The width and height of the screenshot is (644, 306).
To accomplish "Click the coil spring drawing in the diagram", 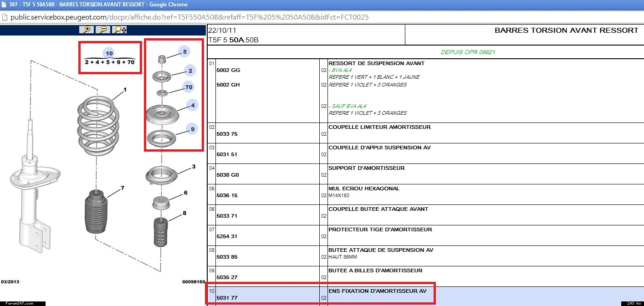I will (x=98, y=126).
